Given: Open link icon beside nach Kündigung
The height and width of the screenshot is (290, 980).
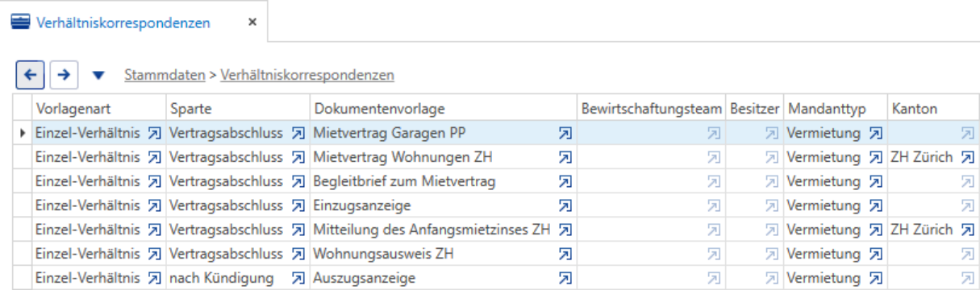Looking at the screenshot, I should tap(298, 279).
